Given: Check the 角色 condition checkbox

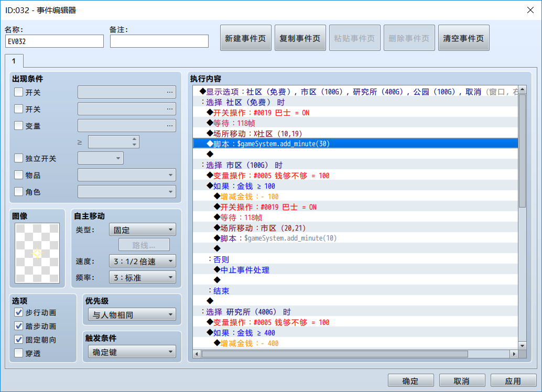Looking at the screenshot, I should [x=19, y=191].
